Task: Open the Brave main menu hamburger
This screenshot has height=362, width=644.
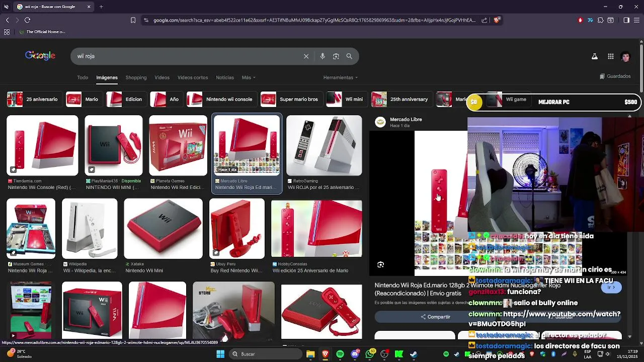Action: pyautogui.click(x=637, y=20)
